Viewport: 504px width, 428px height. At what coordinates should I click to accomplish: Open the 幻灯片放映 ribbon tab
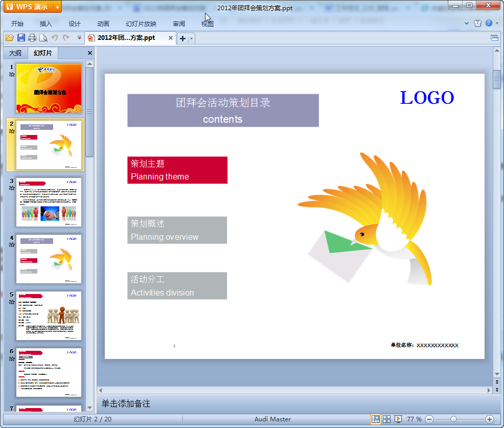coord(141,24)
